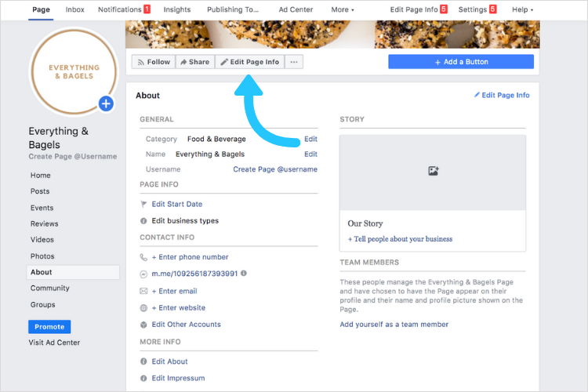Click the phone icon beside Enter phone number
588x392 pixels.
click(x=143, y=257)
